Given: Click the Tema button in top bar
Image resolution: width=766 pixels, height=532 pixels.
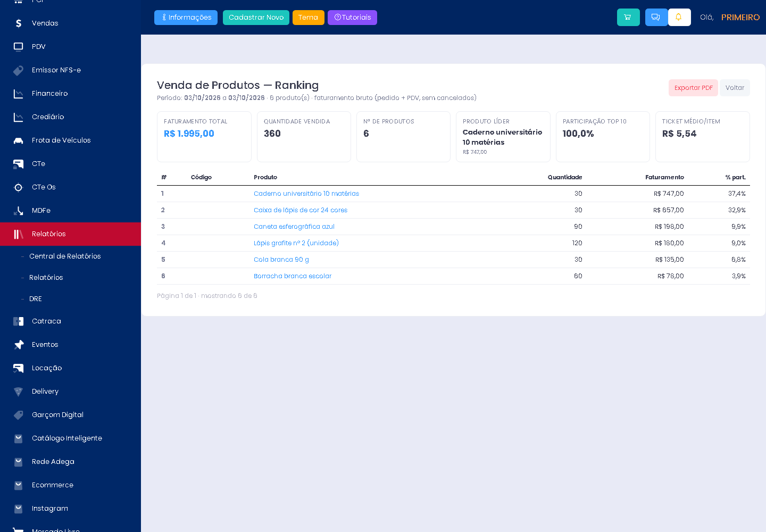Looking at the screenshot, I should click(x=308, y=18).
